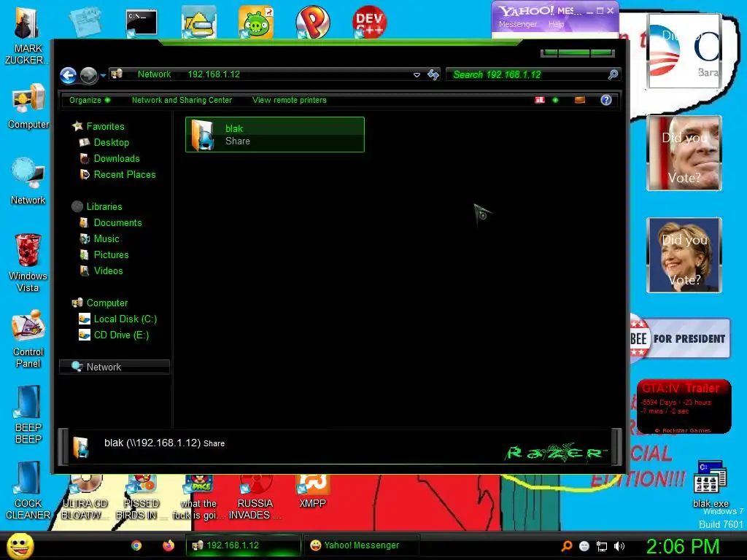Open Desktop in Favorites

(x=111, y=142)
